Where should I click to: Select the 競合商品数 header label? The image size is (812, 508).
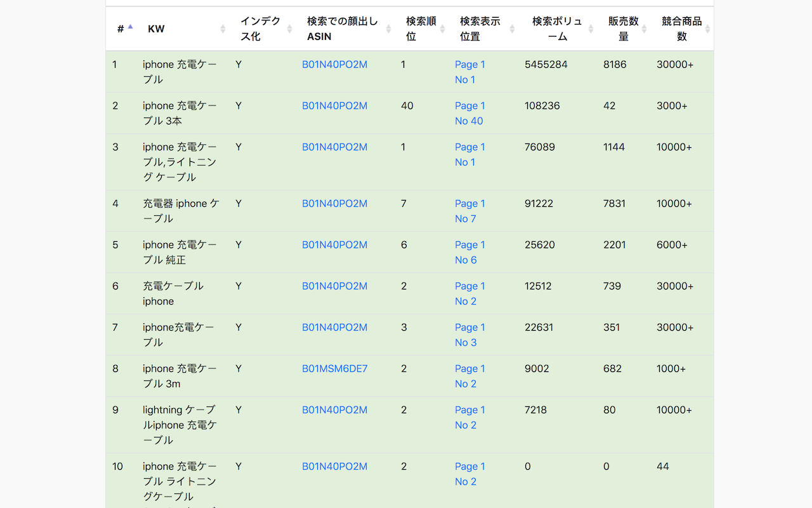coord(682,29)
